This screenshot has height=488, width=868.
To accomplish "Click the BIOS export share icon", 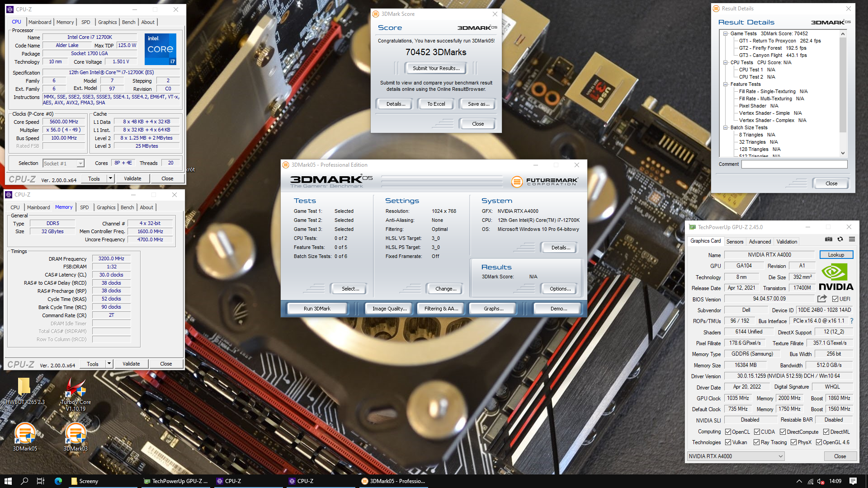I will (822, 299).
